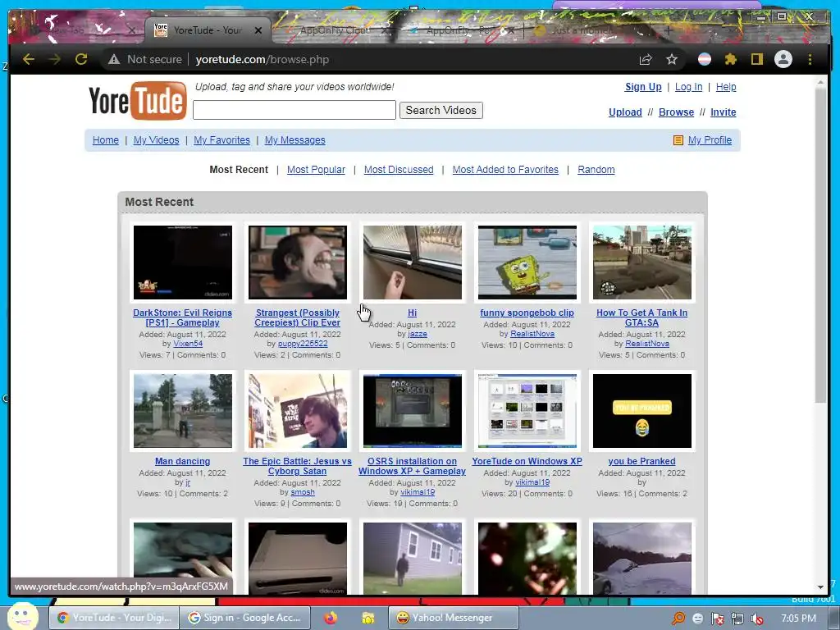Reload the page with the refresh icon

81,59
